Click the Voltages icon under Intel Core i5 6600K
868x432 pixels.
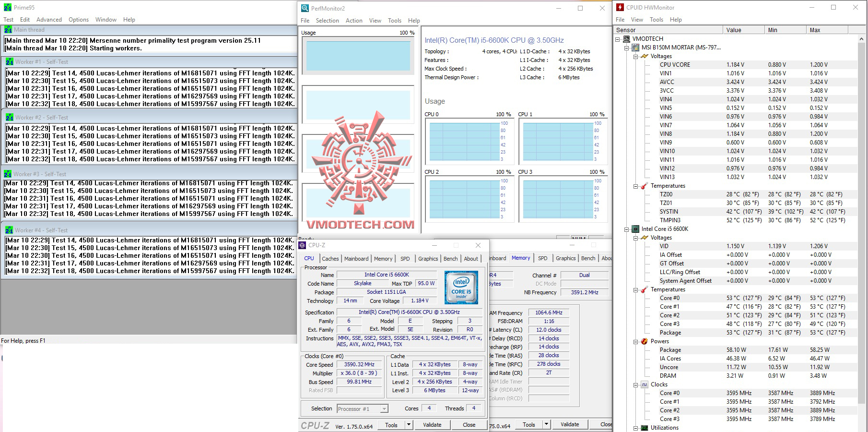click(645, 238)
